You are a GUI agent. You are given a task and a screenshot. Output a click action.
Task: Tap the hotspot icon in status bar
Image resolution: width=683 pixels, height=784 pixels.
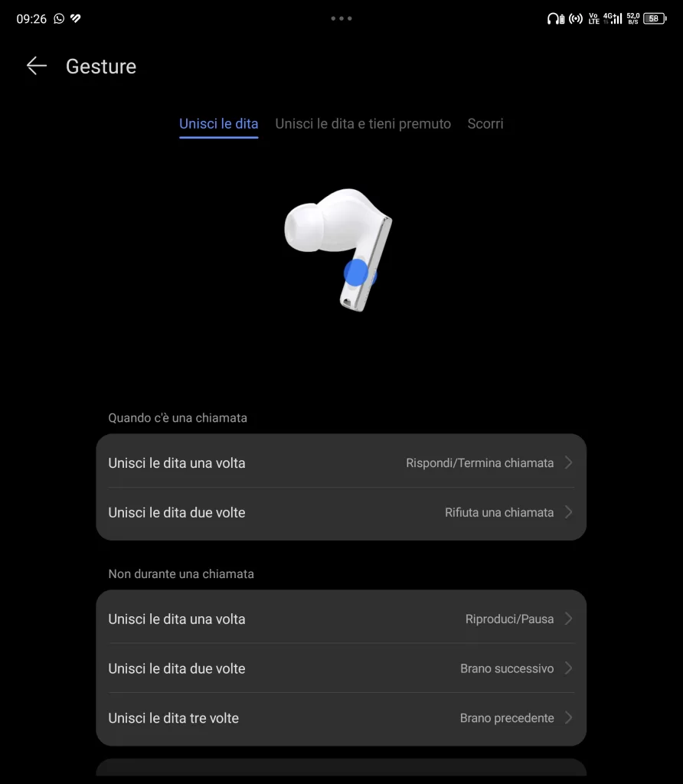coord(576,19)
